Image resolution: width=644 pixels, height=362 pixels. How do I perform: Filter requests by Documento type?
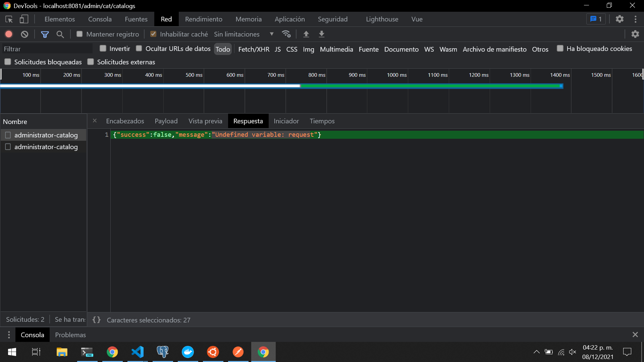[401, 49]
